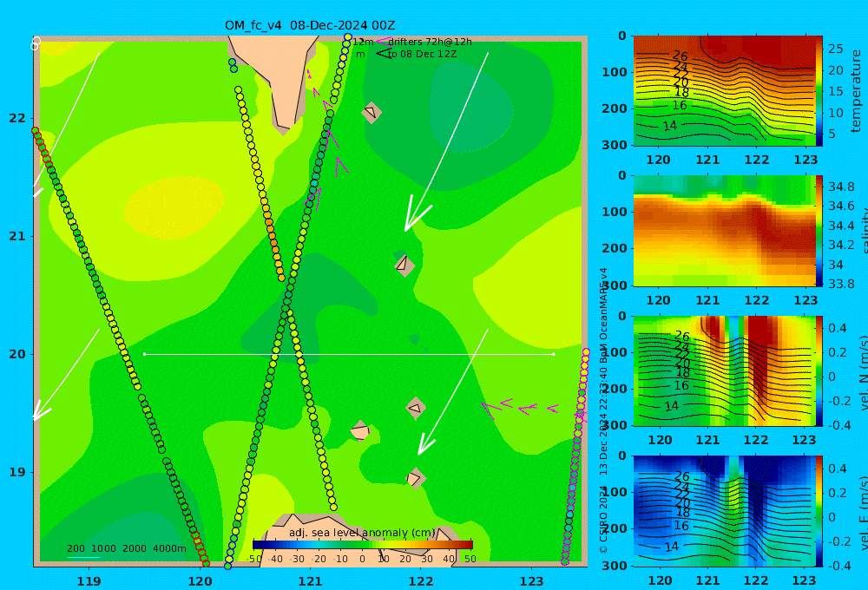Click the 25 tick on temperature color bar

(835, 49)
